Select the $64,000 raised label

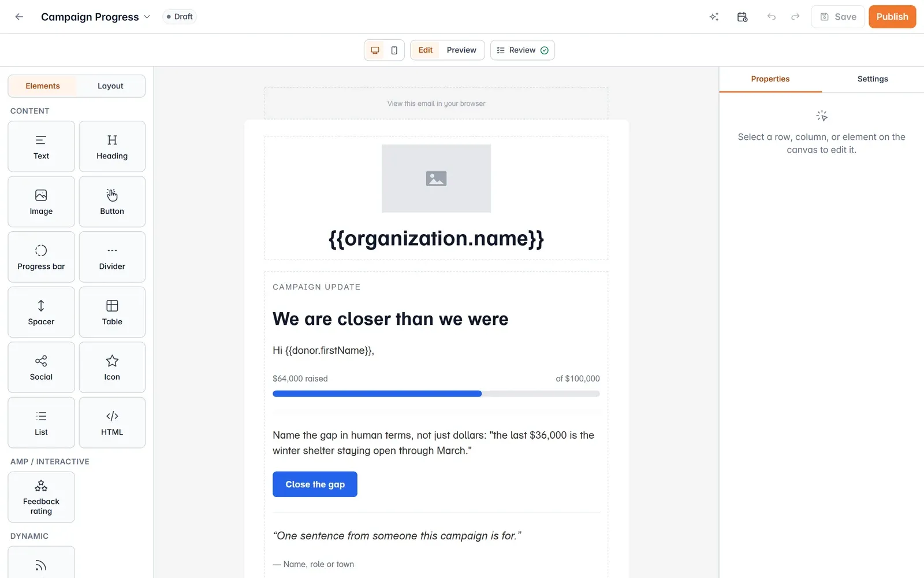click(x=300, y=379)
